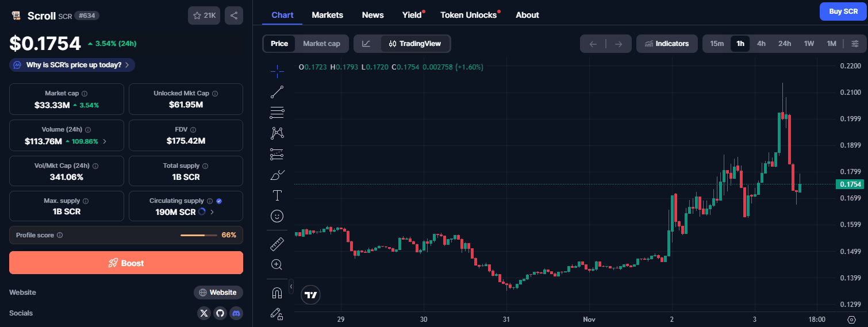Activate the zoom in tool
The image size is (868, 327).
pyautogui.click(x=277, y=264)
